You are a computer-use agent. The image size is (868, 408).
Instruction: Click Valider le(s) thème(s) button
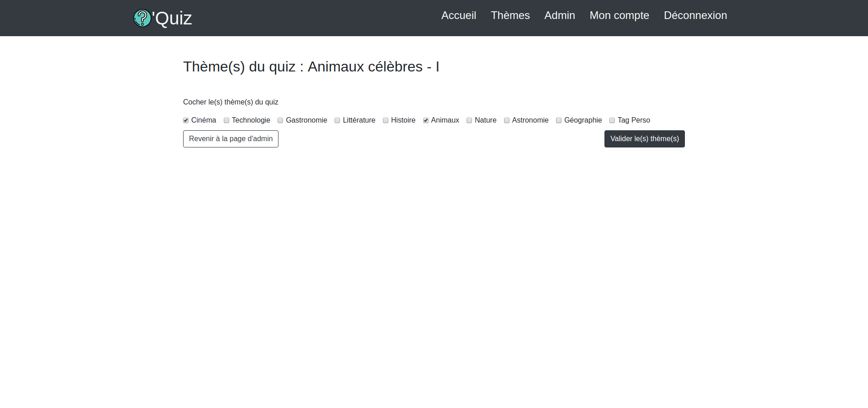click(x=644, y=139)
